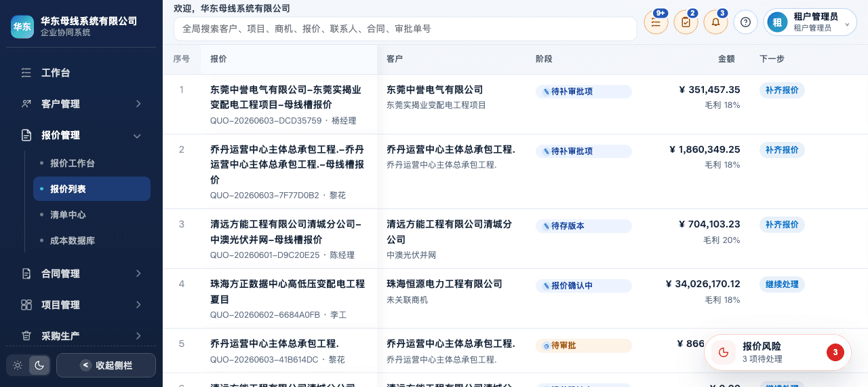Focus the 全局搜索 global search field
Viewport: 868px width, 387px height.
[x=405, y=29]
